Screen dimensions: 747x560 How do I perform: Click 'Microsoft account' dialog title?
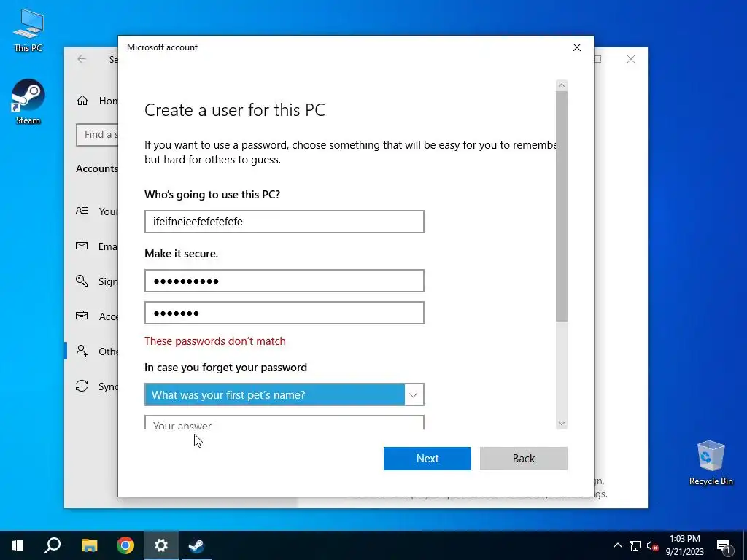[x=163, y=47]
